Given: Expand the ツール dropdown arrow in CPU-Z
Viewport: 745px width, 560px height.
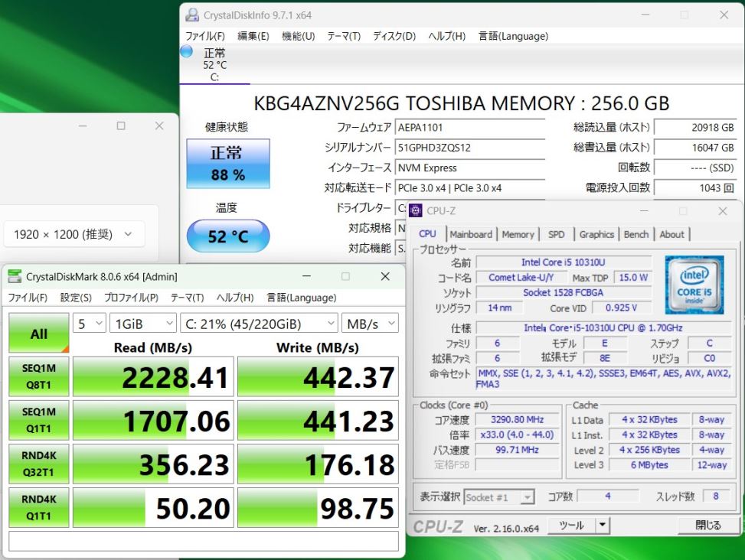Looking at the screenshot, I should (x=603, y=526).
